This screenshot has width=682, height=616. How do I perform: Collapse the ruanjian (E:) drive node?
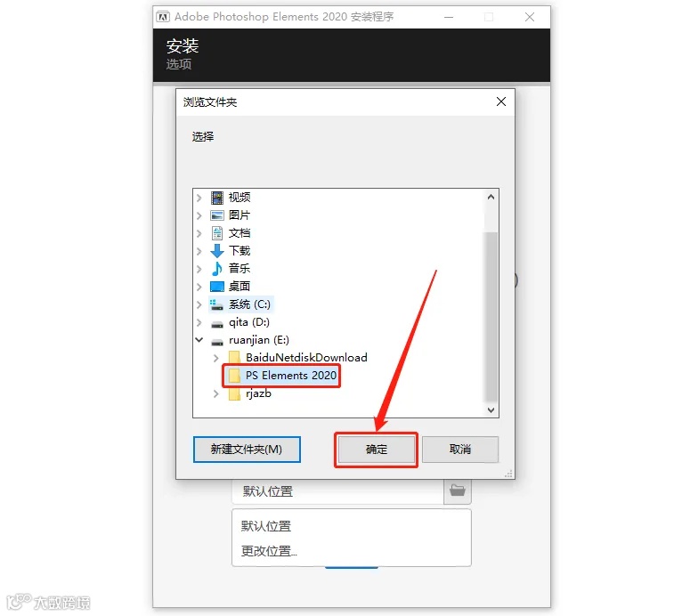(x=199, y=340)
